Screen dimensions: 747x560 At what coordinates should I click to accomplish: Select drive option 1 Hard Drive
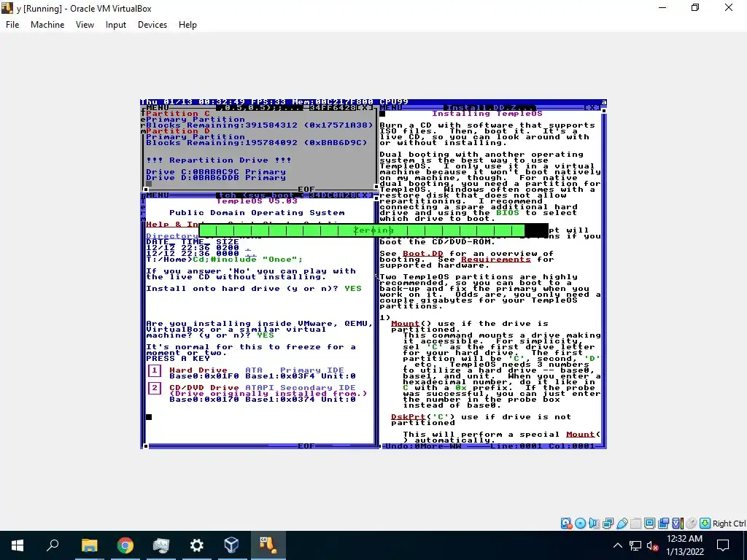(155, 371)
